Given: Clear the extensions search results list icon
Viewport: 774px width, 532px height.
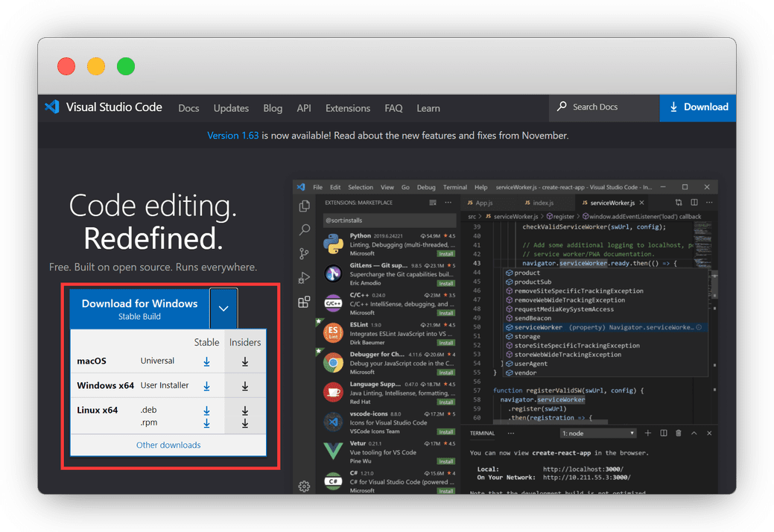Looking at the screenshot, I should point(433,203).
